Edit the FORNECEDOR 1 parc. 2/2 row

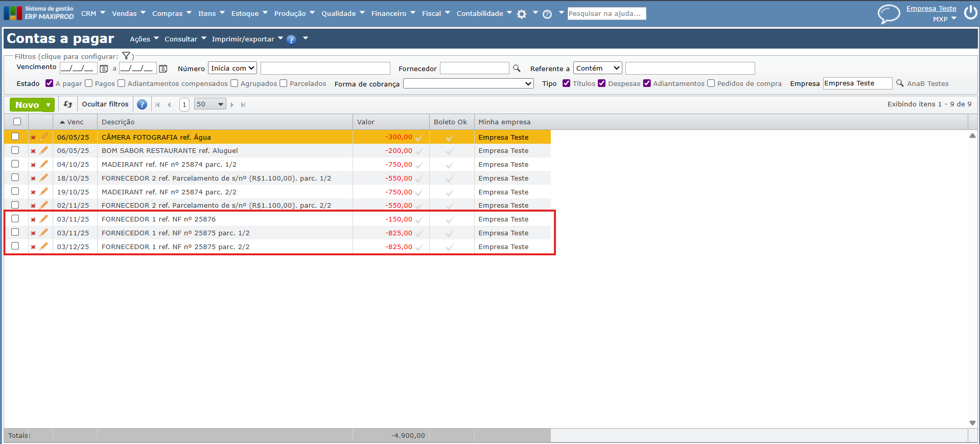tap(44, 246)
